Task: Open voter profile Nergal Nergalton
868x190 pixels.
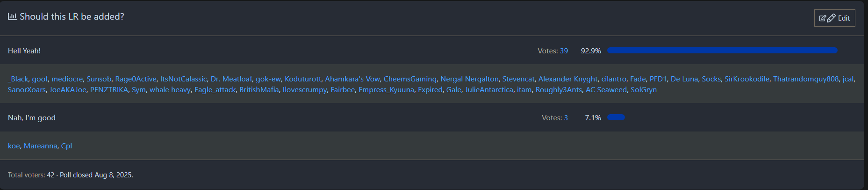Action: [469, 79]
